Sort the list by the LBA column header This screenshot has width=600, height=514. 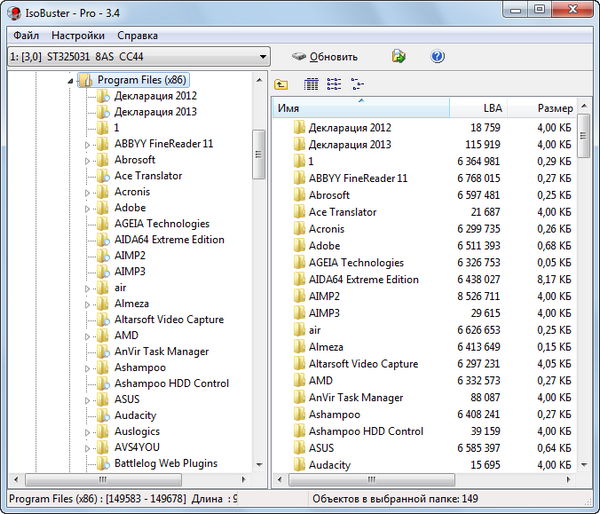[492, 107]
